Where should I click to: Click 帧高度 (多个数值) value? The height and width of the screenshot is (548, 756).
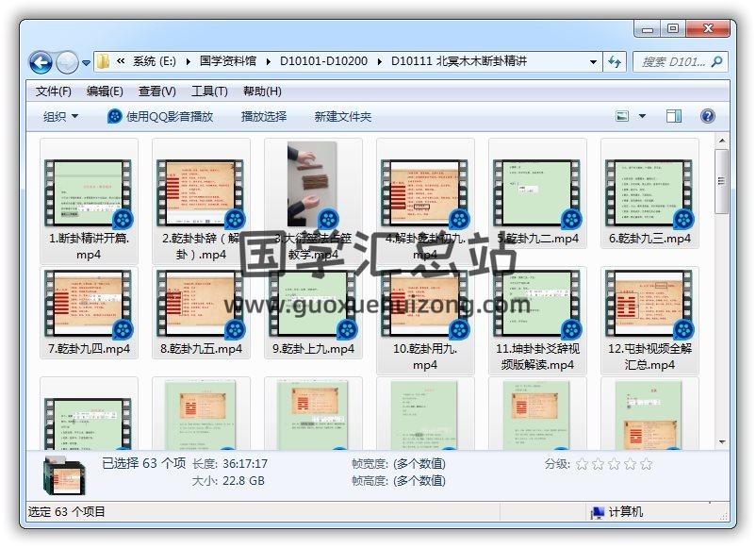pos(419,480)
